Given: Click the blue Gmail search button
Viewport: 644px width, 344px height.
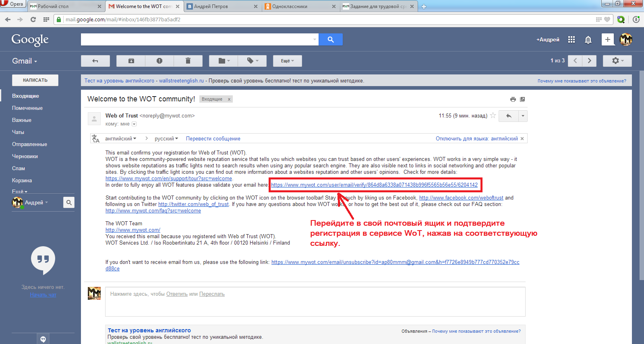Looking at the screenshot, I should (x=331, y=39).
